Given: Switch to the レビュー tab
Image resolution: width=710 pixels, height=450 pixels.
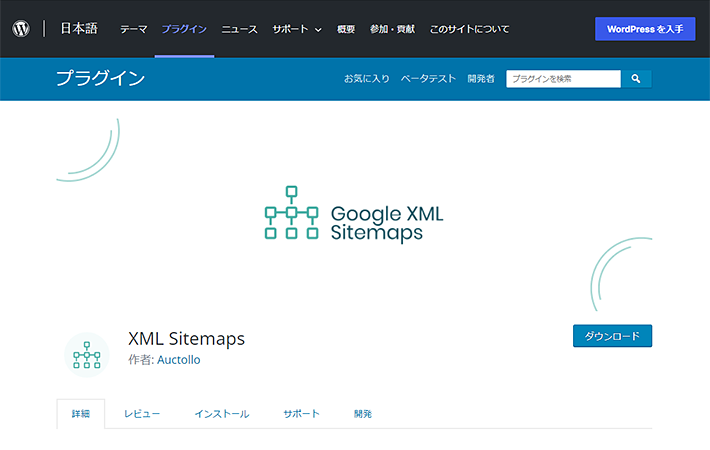Looking at the screenshot, I should [142, 414].
